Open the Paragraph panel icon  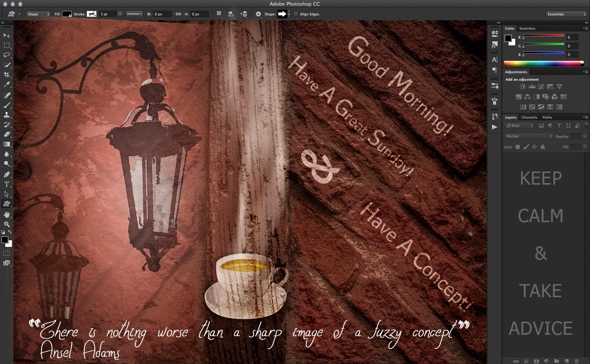(x=495, y=70)
